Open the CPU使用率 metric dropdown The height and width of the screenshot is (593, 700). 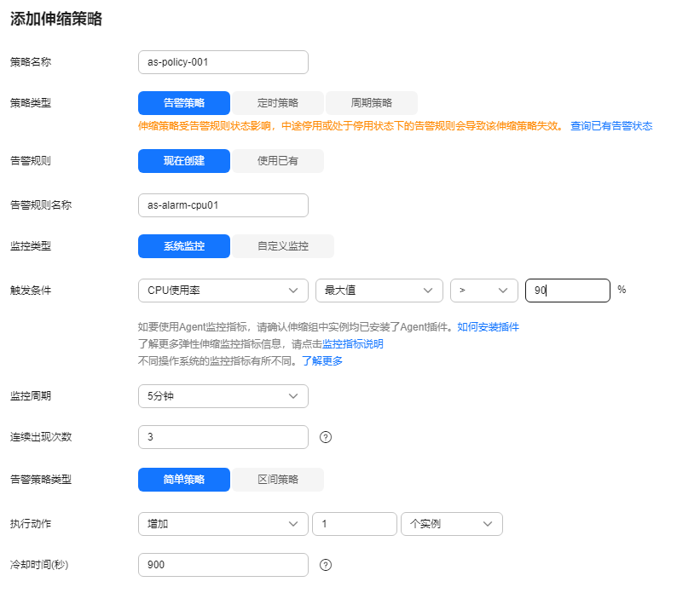[223, 291]
